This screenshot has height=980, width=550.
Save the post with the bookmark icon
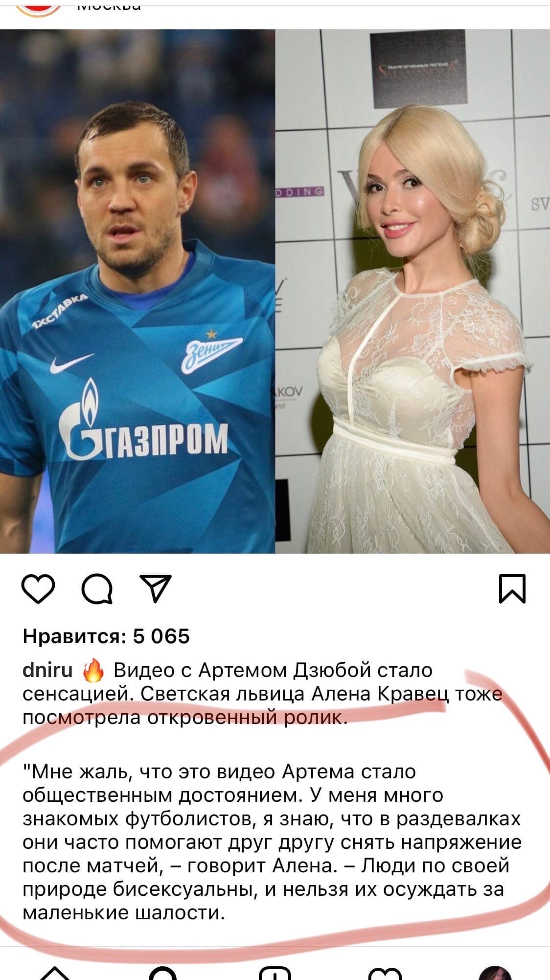coord(512,588)
